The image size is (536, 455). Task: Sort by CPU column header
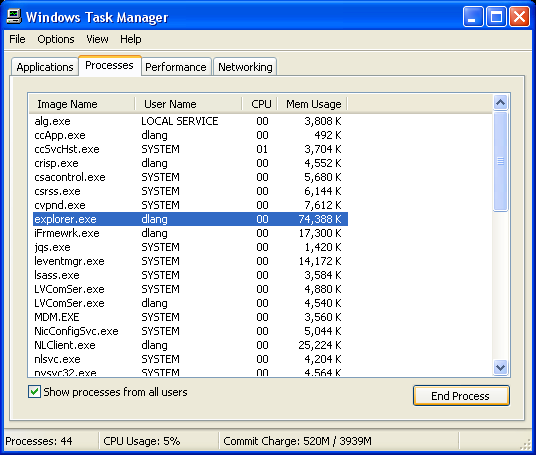pyautogui.click(x=260, y=104)
